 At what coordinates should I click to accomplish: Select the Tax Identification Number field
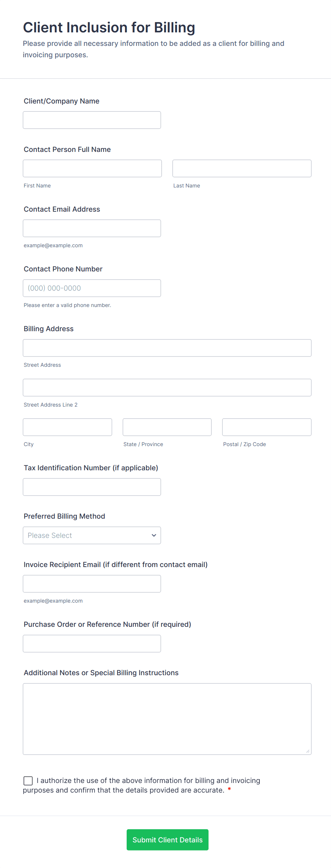tap(92, 487)
